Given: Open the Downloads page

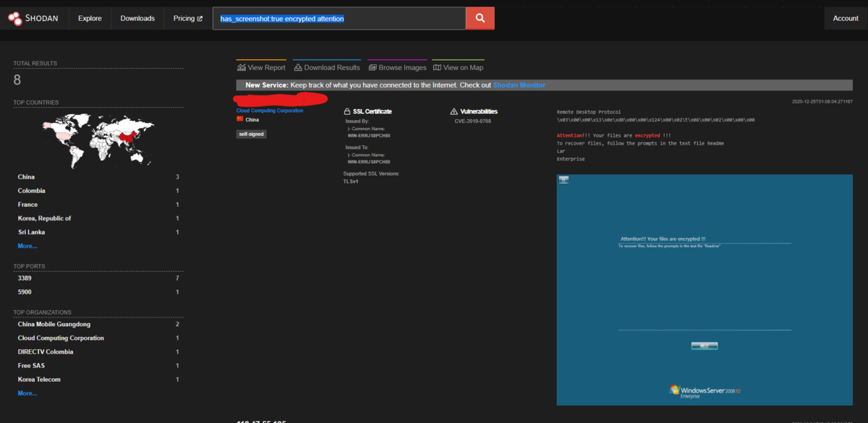Looking at the screenshot, I should coord(137,18).
